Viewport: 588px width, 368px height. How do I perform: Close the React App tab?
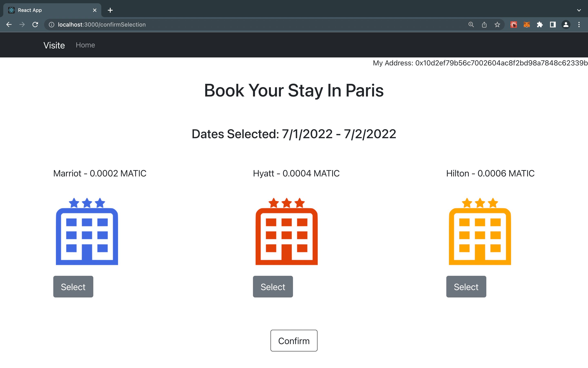95,10
